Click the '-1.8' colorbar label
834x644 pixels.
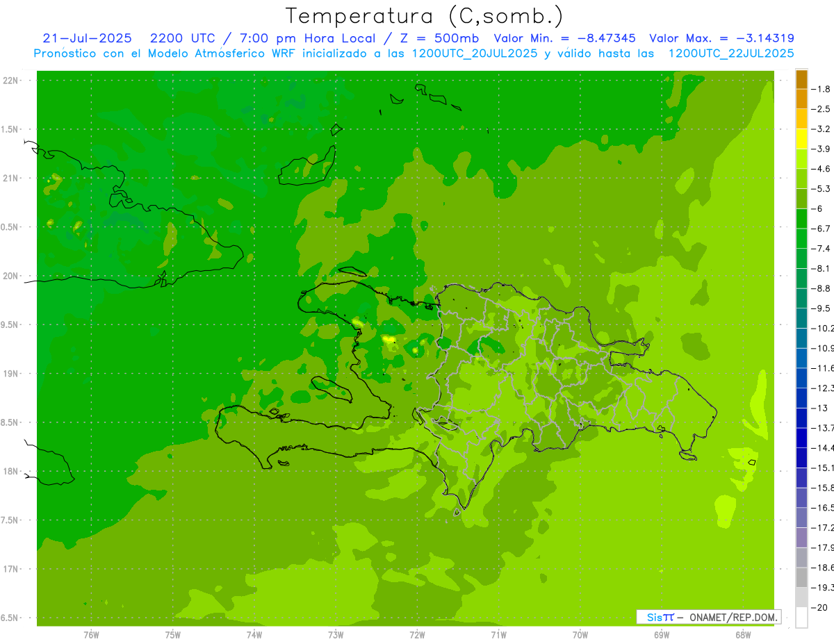[x=821, y=89]
